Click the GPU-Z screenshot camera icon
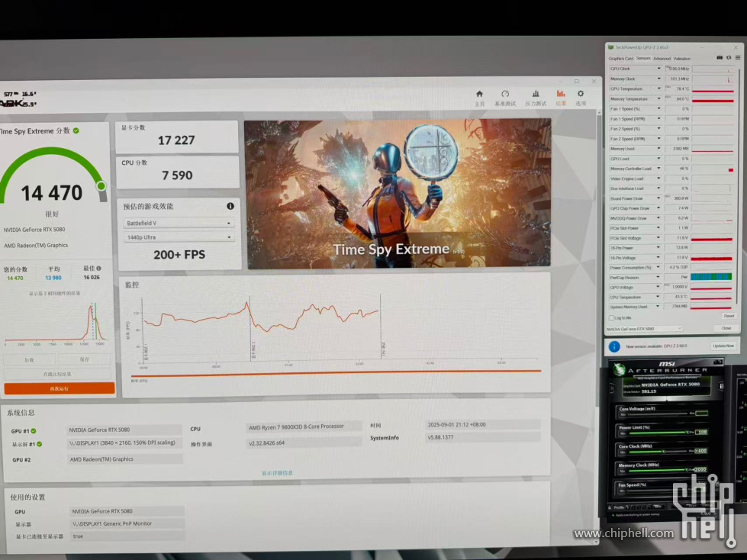Image resolution: width=747 pixels, height=560 pixels. coord(720,58)
